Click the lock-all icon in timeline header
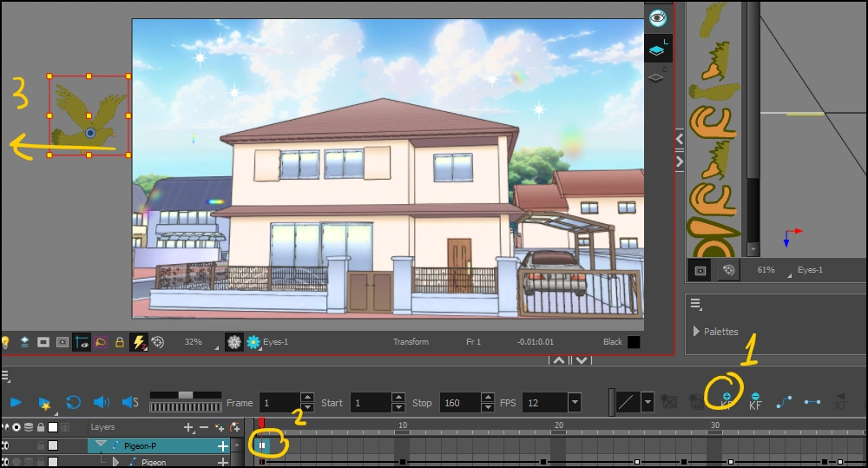 [41, 427]
